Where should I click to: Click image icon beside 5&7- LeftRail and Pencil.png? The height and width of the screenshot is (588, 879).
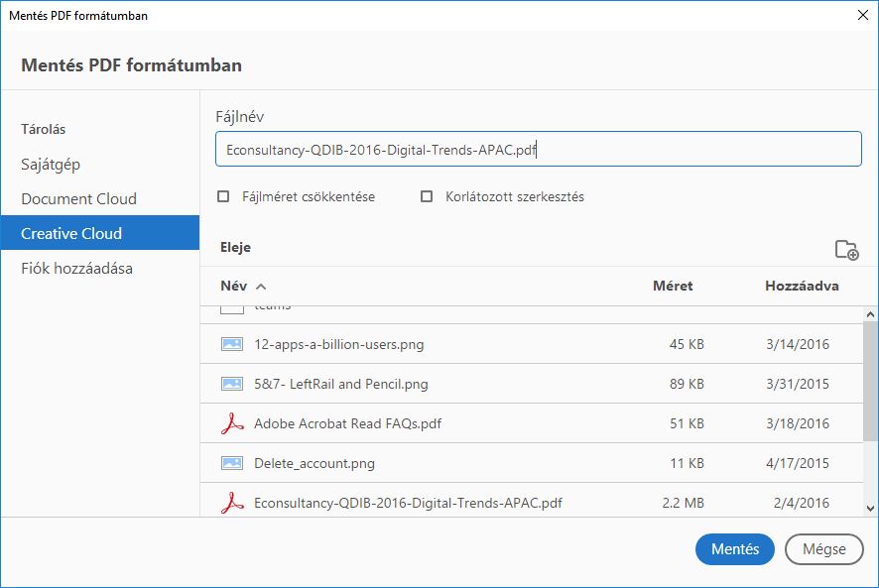[x=231, y=384]
